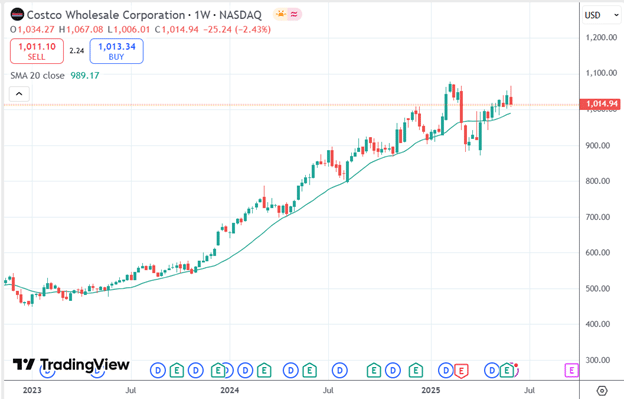Image resolution: width=624 pixels, height=399 pixels.
Task: Click the Costco Wholesale Corporation symbol title
Action: [106, 15]
